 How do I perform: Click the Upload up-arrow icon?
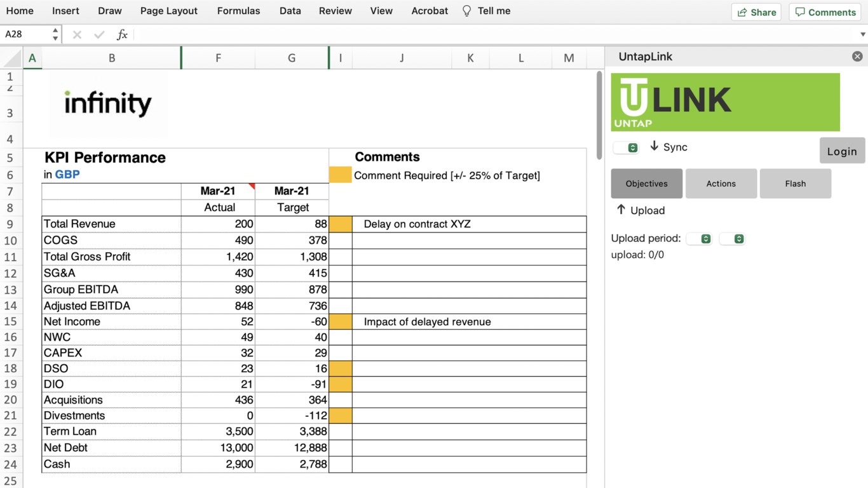[x=621, y=210]
